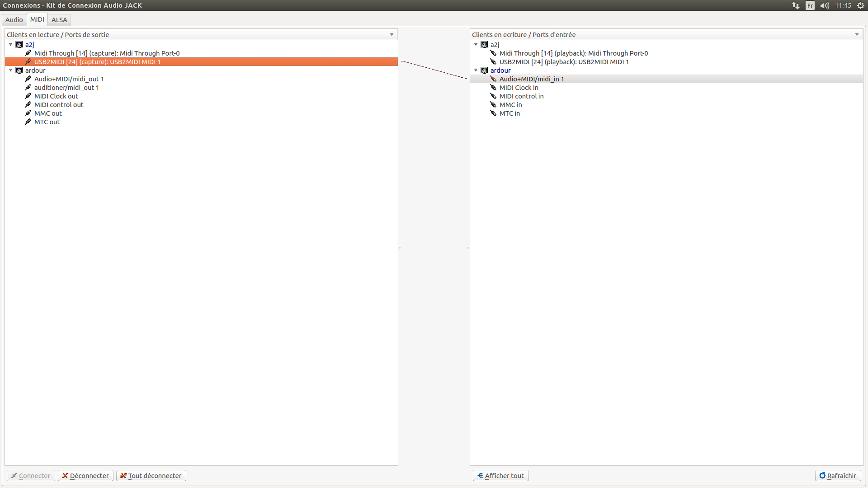Open the output ports column header dropdown
This screenshot has height=488, width=868.
click(392, 35)
